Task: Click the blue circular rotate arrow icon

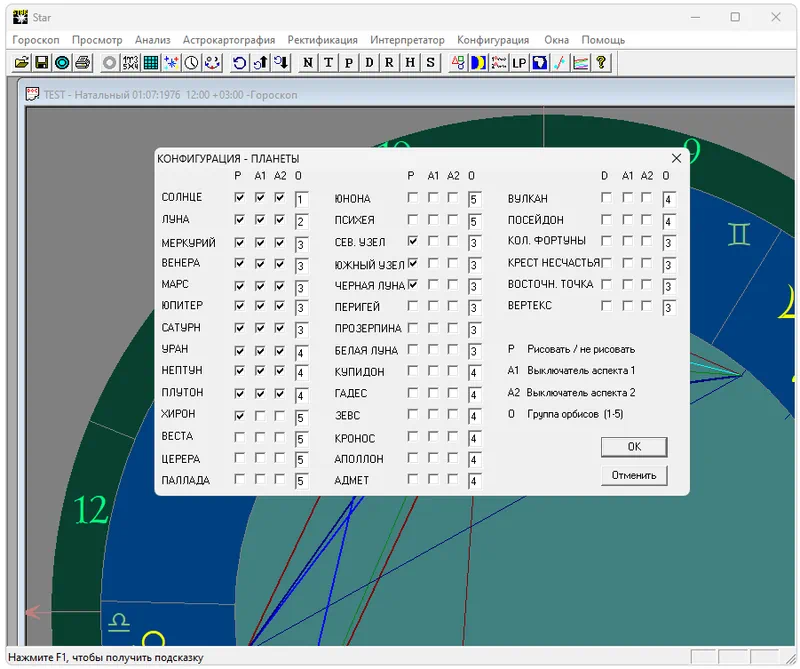Action: pos(239,63)
